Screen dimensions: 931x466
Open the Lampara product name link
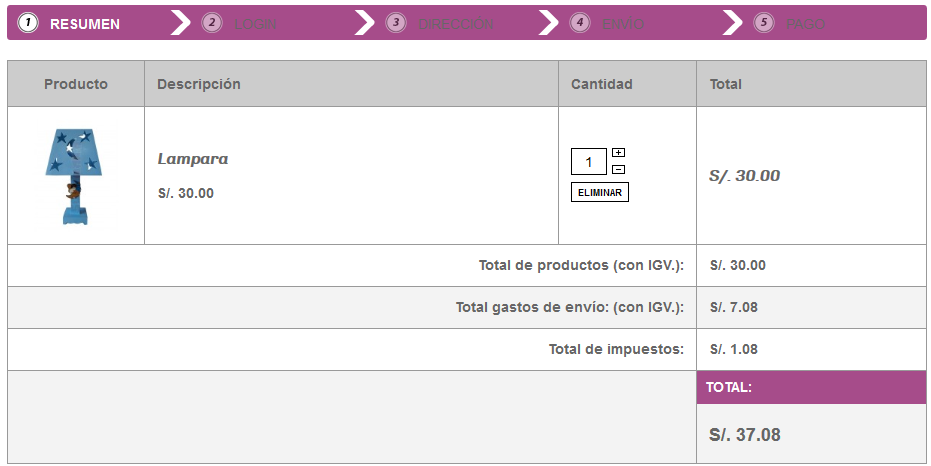coord(193,159)
